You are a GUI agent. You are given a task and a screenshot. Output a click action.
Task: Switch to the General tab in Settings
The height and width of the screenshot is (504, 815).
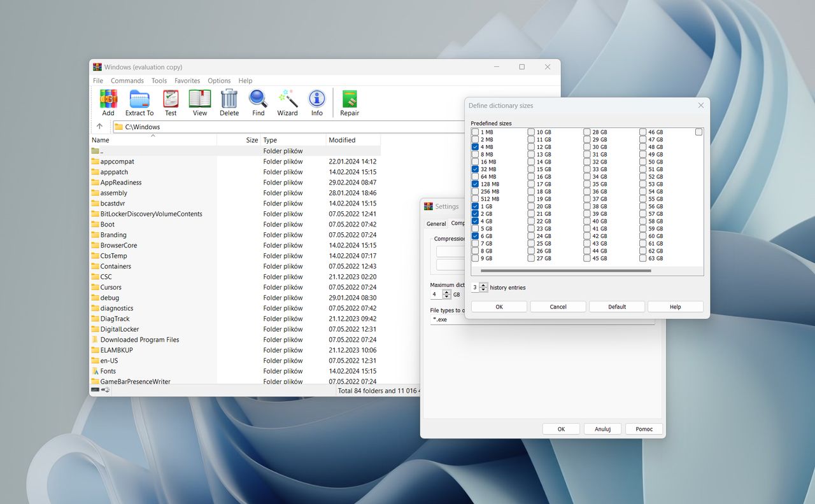tap(436, 223)
